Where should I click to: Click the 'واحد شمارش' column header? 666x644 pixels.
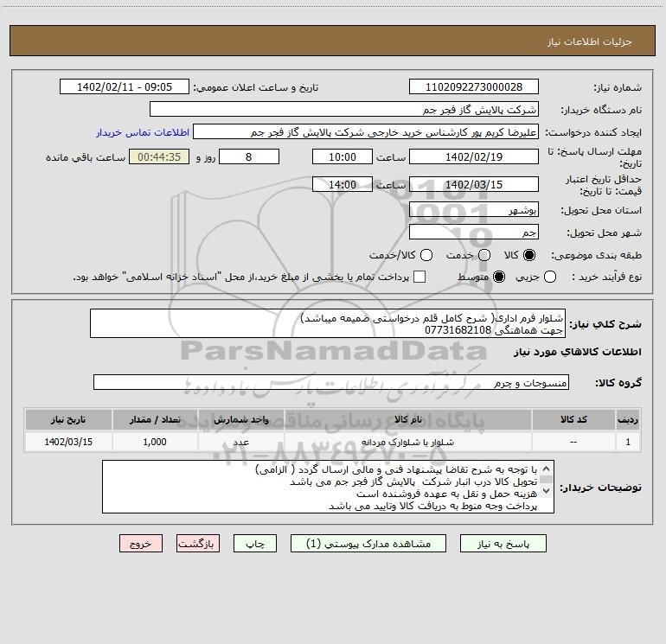pyautogui.click(x=240, y=419)
